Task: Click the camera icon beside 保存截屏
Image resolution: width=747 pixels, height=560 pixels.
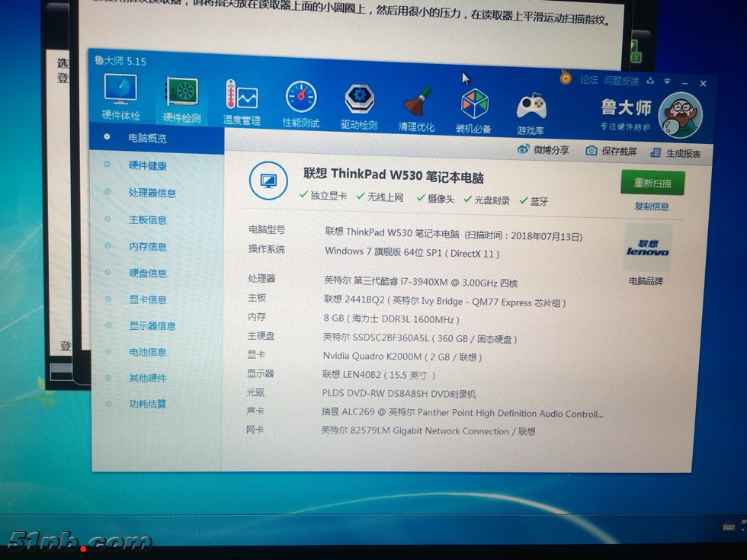Action: pyautogui.click(x=593, y=151)
